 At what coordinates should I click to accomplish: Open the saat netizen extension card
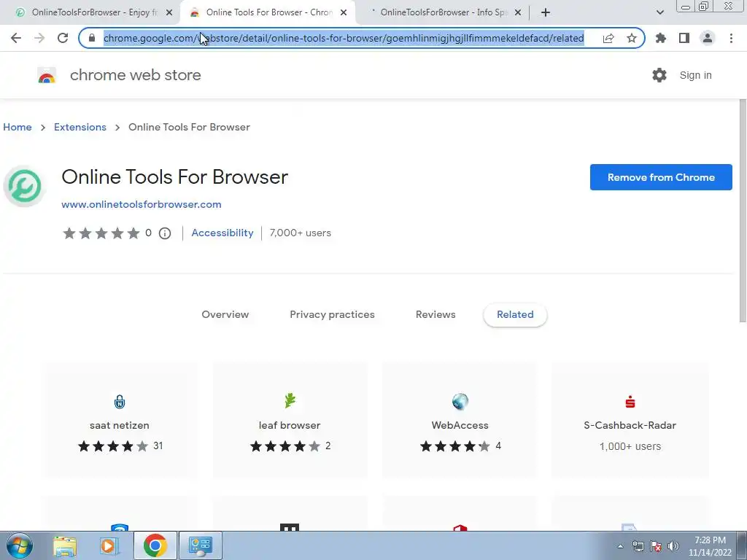click(x=120, y=421)
